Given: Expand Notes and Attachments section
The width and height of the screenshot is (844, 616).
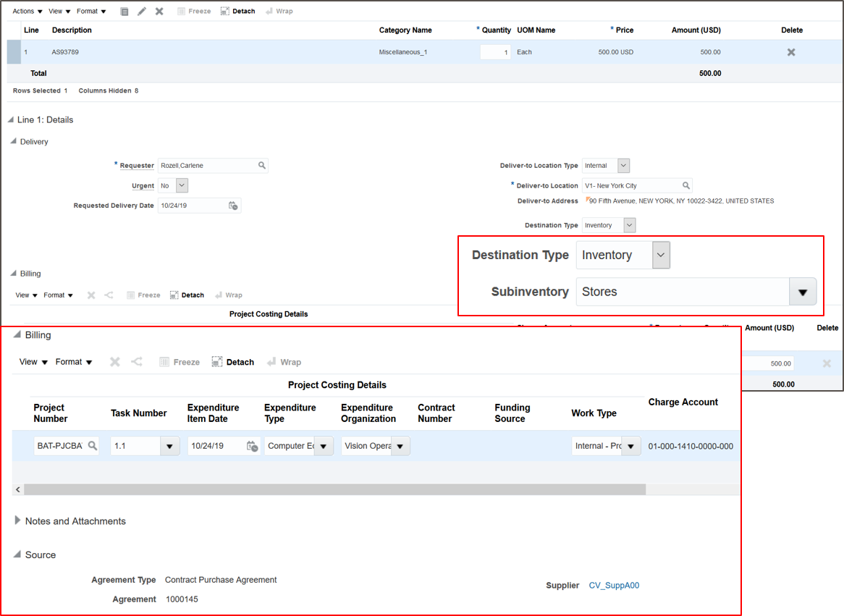Looking at the screenshot, I should tap(17, 520).
